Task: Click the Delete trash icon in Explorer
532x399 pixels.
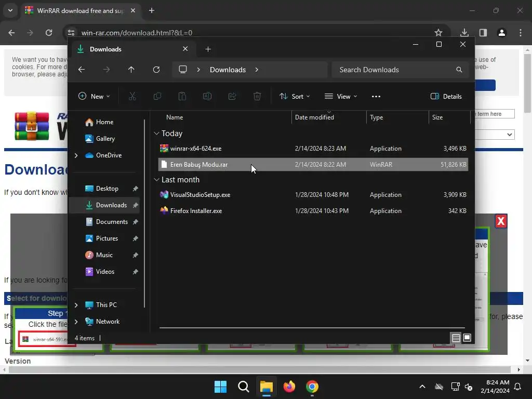Action: pos(257,96)
